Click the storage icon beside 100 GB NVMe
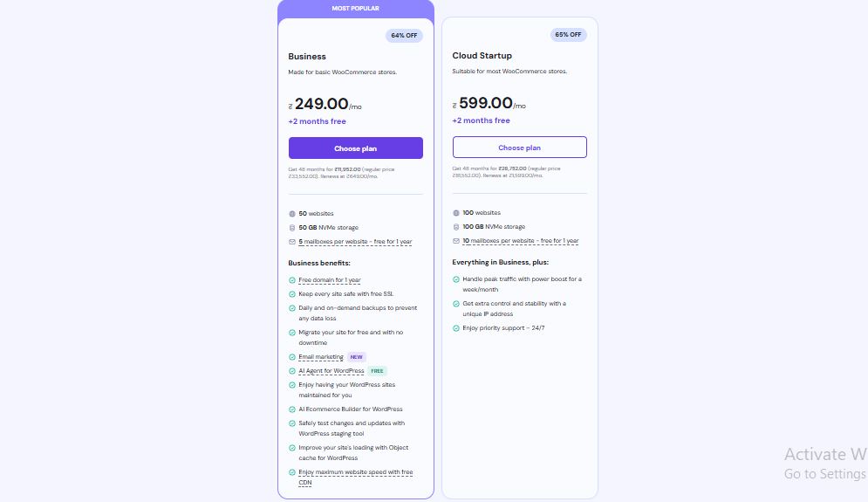 point(456,226)
